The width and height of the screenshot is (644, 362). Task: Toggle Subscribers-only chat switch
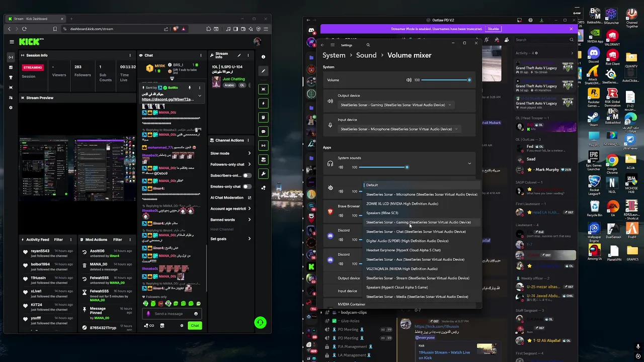coord(247,175)
